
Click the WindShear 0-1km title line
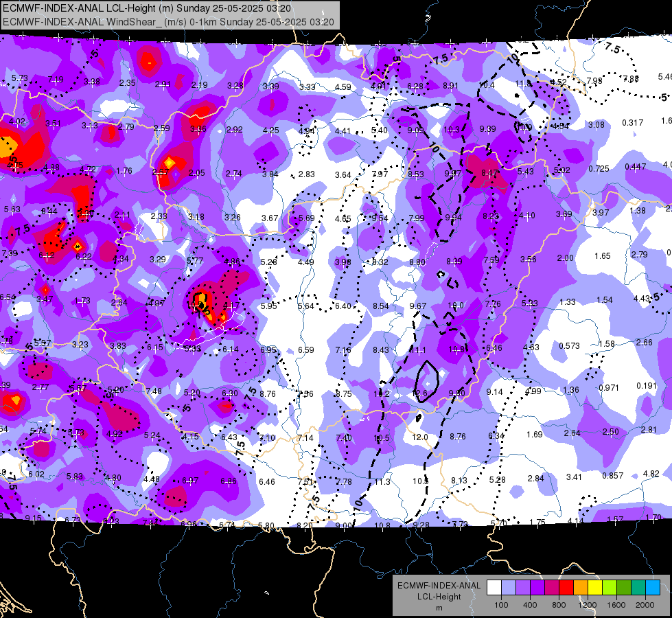point(168,22)
